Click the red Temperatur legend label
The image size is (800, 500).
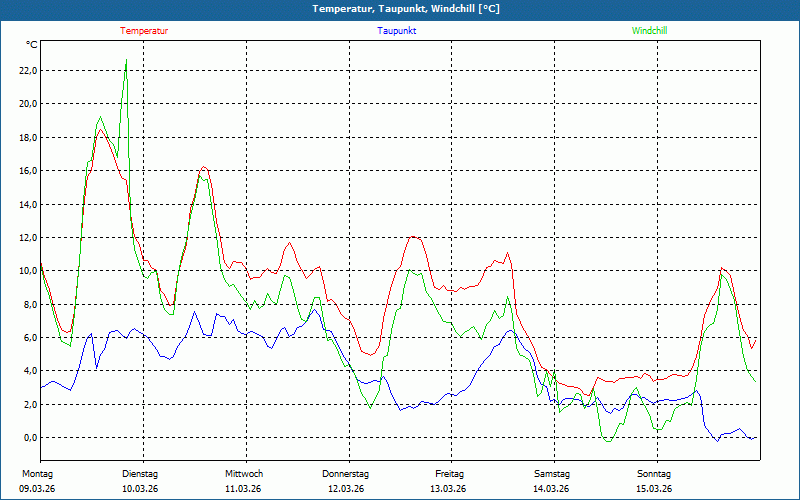point(144,31)
